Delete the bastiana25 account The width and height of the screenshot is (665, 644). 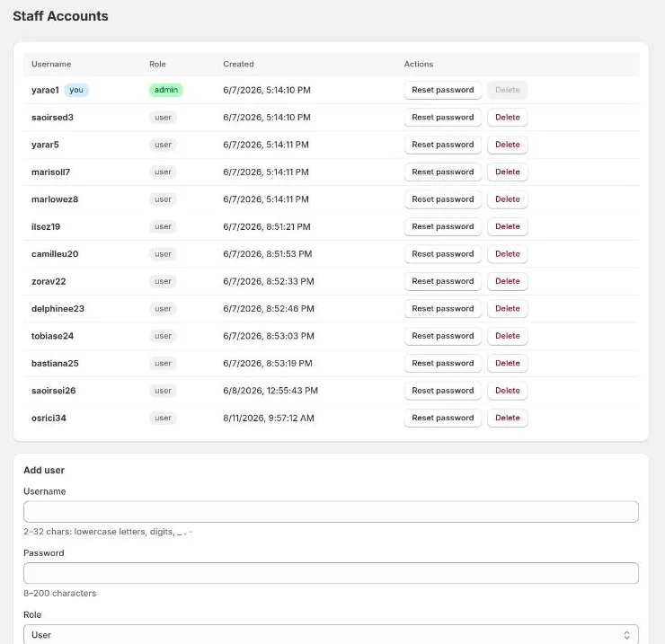(507, 364)
